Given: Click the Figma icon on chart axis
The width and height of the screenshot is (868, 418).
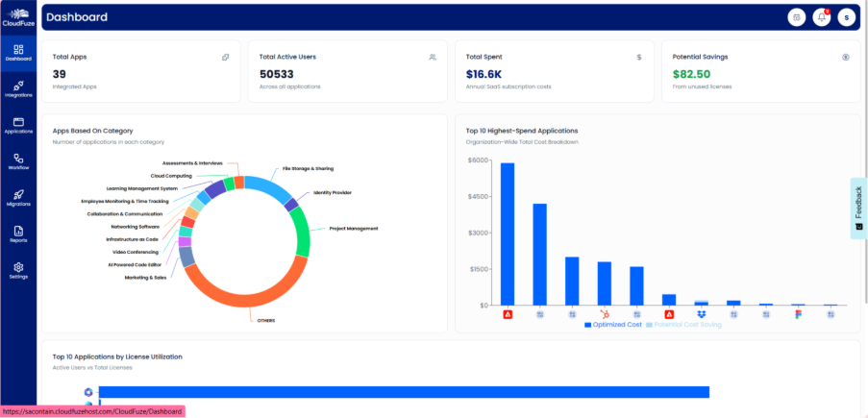Looking at the screenshot, I should (x=798, y=314).
